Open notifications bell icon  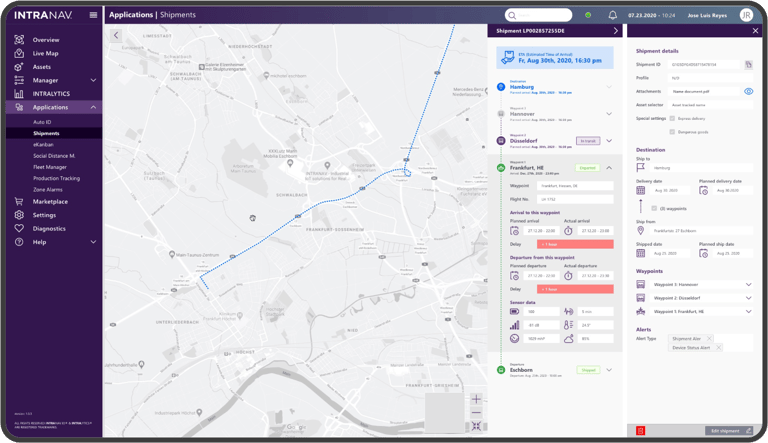[x=612, y=15]
